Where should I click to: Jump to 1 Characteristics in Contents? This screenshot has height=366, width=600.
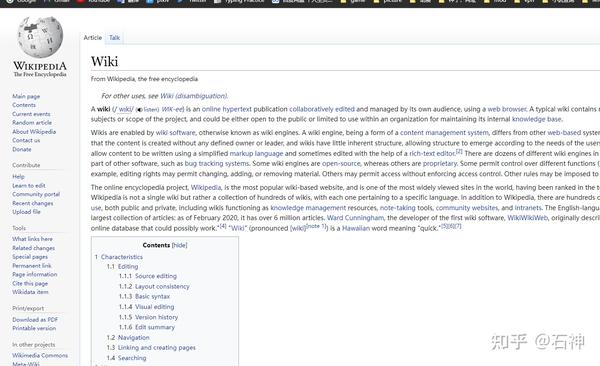[x=118, y=257]
